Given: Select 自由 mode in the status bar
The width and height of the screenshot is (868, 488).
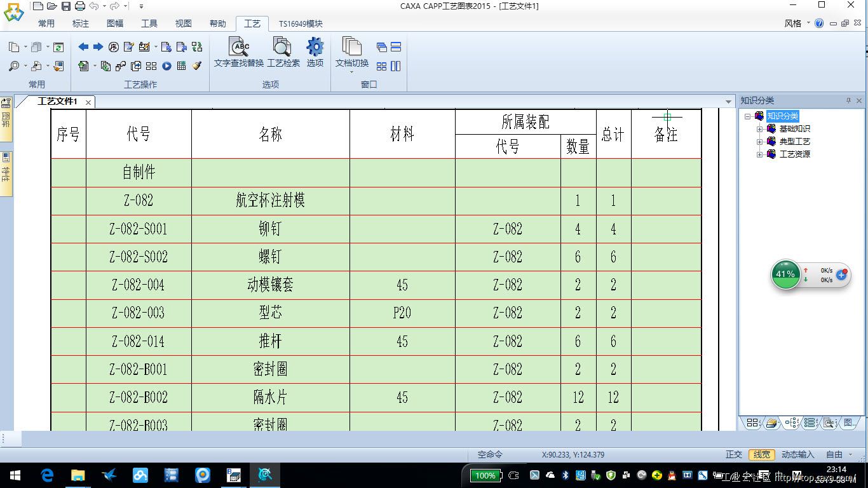Looking at the screenshot, I should tap(833, 454).
